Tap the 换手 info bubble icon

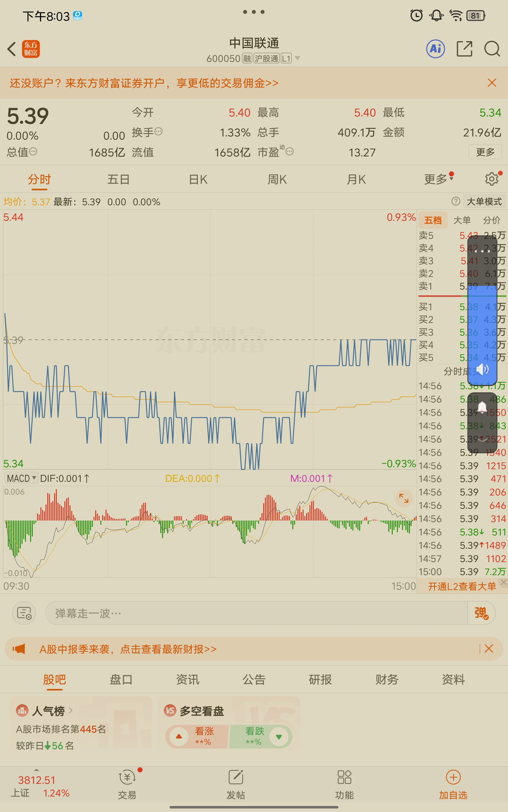(x=158, y=132)
